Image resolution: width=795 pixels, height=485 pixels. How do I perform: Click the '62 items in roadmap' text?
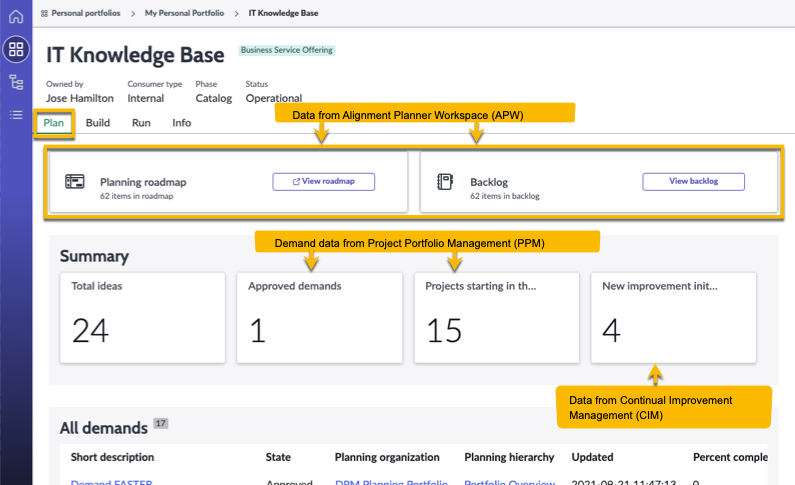click(x=136, y=196)
